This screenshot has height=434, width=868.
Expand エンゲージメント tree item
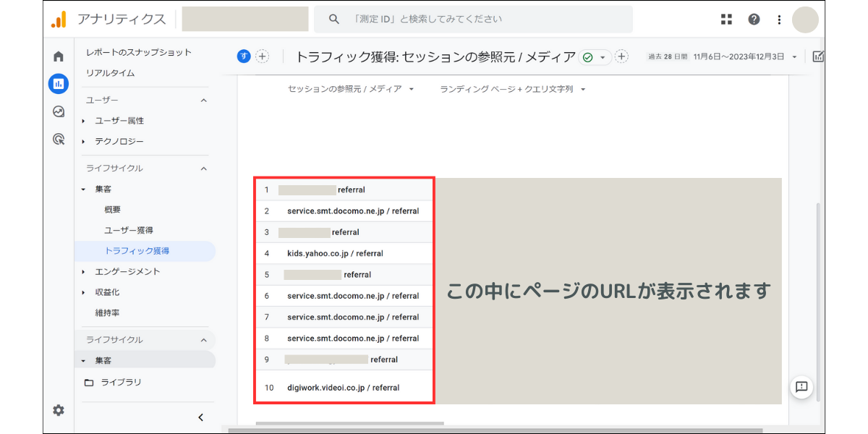tap(83, 272)
